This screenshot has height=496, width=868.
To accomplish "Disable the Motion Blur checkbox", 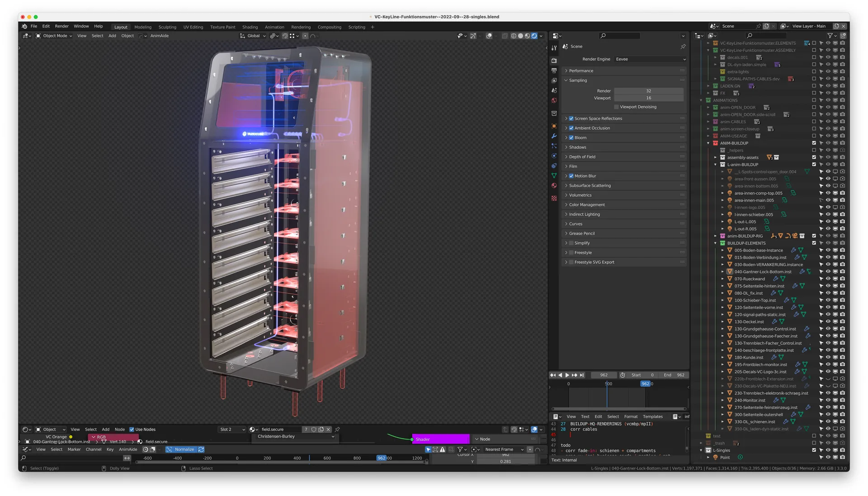I will point(571,176).
